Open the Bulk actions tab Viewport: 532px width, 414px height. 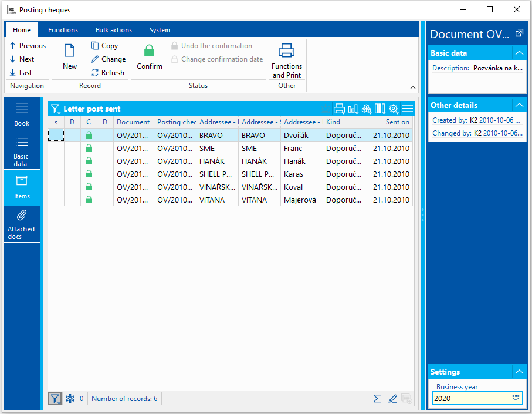tap(114, 30)
